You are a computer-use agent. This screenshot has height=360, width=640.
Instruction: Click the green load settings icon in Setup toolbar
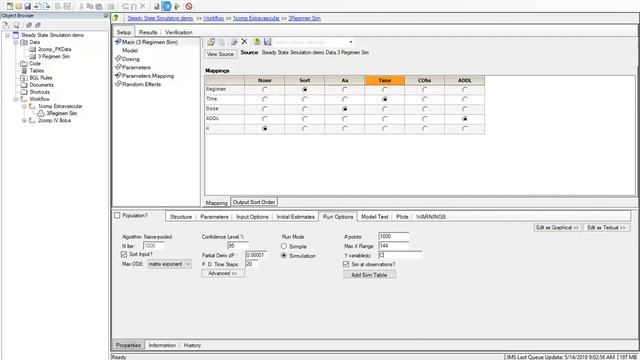click(x=257, y=42)
